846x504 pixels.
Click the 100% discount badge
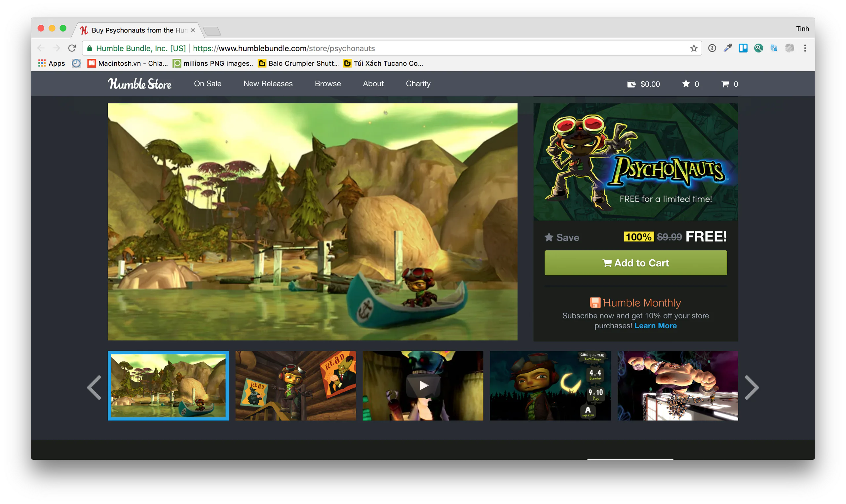pyautogui.click(x=638, y=237)
